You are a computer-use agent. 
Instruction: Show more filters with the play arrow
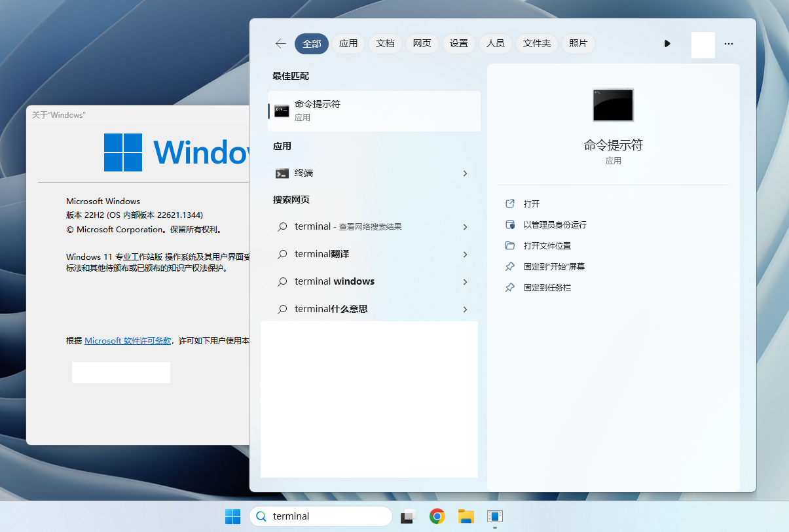(x=667, y=44)
